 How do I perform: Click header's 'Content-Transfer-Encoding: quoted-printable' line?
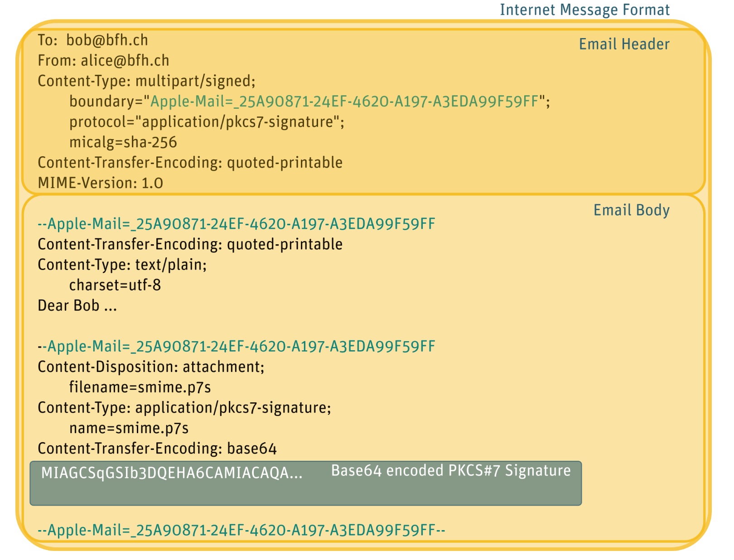click(190, 163)
